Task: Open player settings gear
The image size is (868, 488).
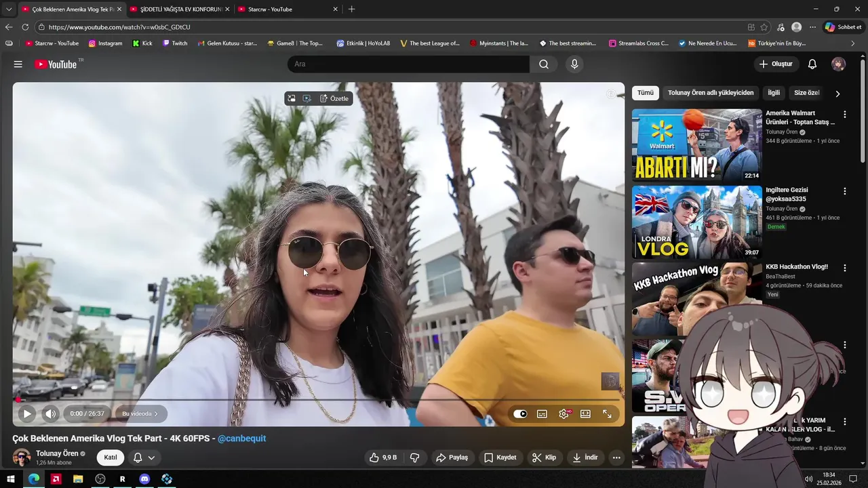Action: pyautogui.click(x=564, y=414)
